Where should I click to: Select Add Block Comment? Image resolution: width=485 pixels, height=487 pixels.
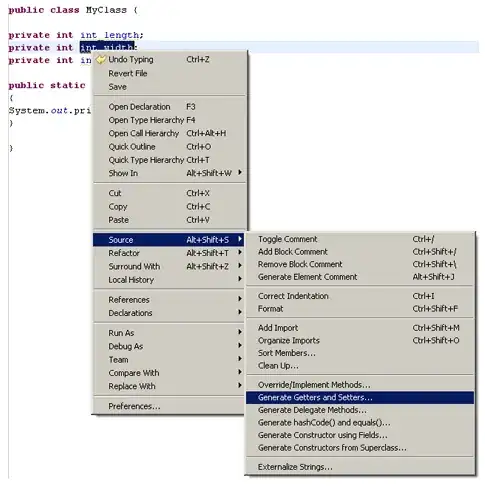pos(360,252)
